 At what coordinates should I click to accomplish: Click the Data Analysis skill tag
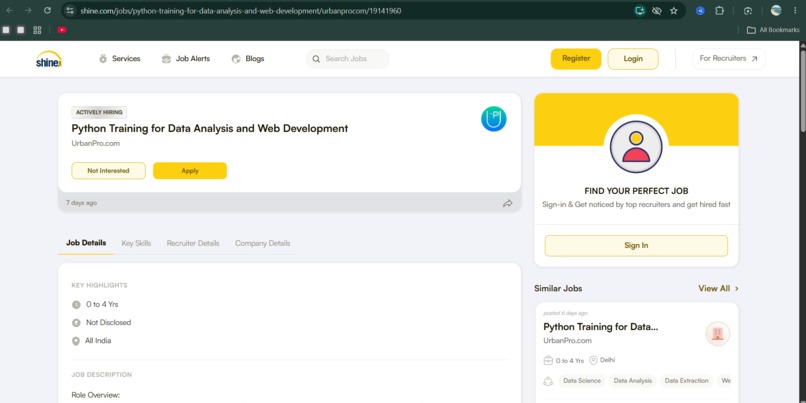(x=632, y=381)
